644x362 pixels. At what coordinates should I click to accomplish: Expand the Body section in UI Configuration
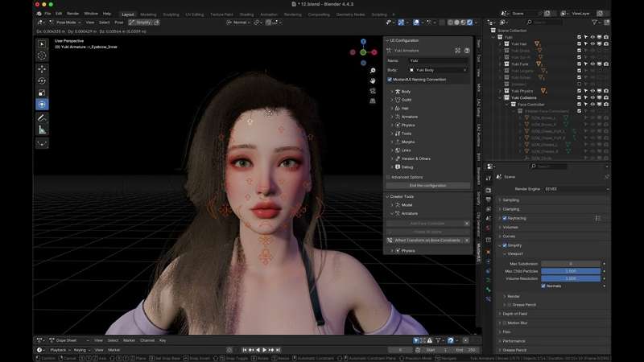pyautogui.click(x=406, y=92)
